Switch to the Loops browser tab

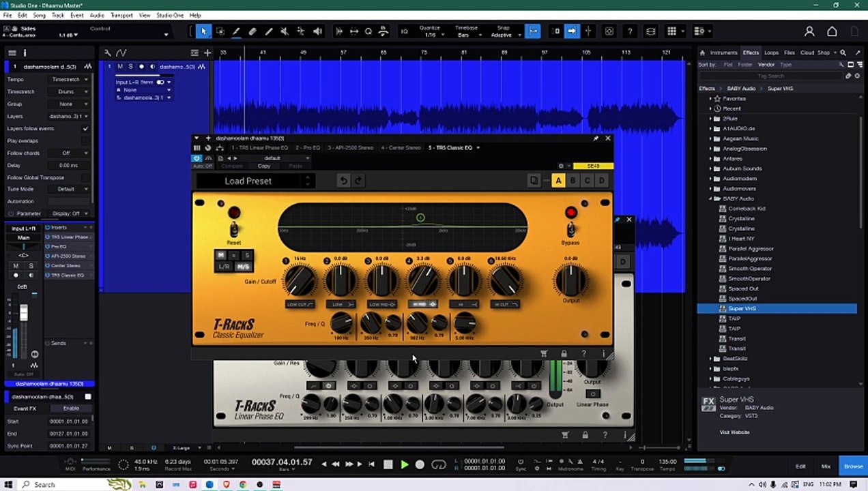click(771, 53)
